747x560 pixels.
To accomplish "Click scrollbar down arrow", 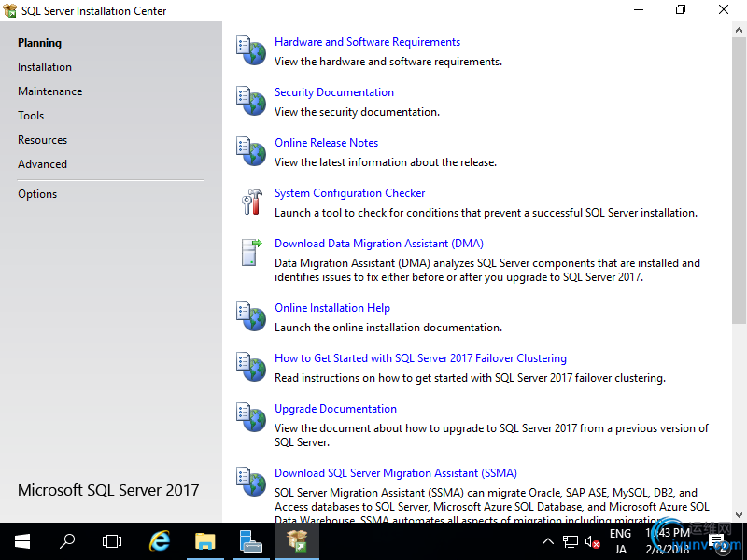I will (x=739, y=515).
